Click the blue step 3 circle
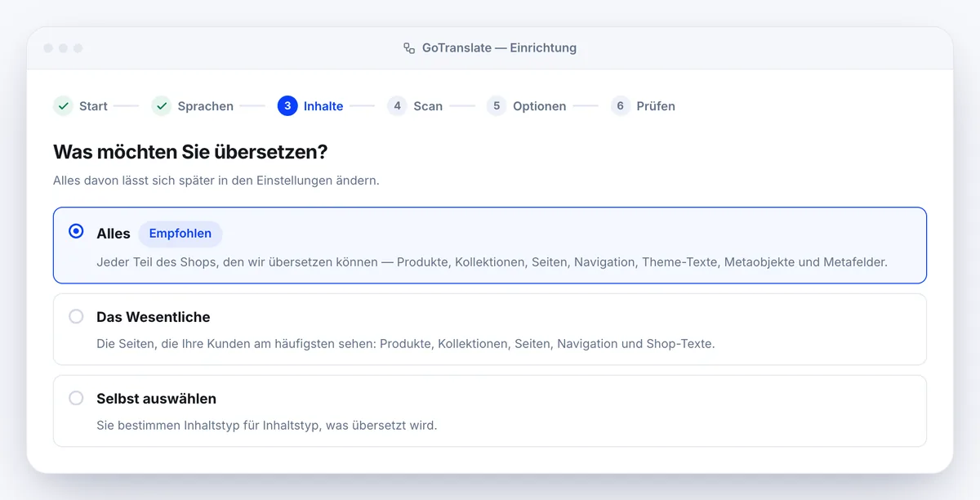The height and width of the screenshot is (500, 980). click(x=287, y=106)
